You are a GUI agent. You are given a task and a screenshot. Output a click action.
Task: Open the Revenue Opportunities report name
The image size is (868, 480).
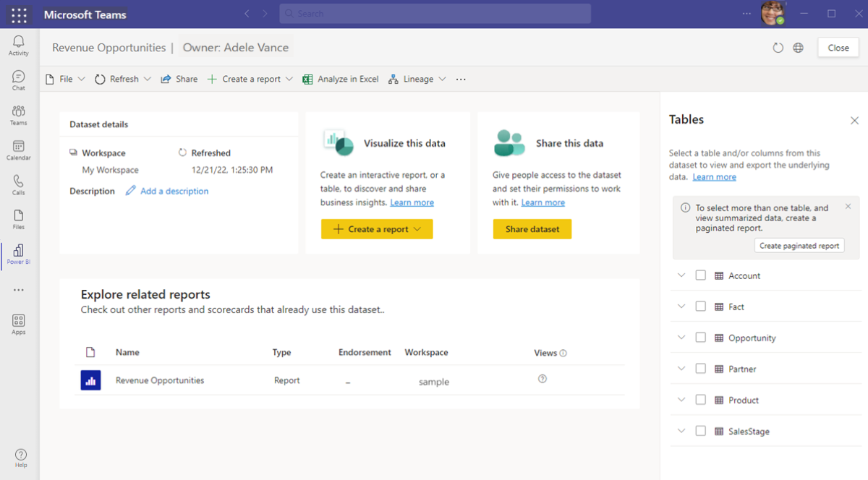click(x=160, y=380)
